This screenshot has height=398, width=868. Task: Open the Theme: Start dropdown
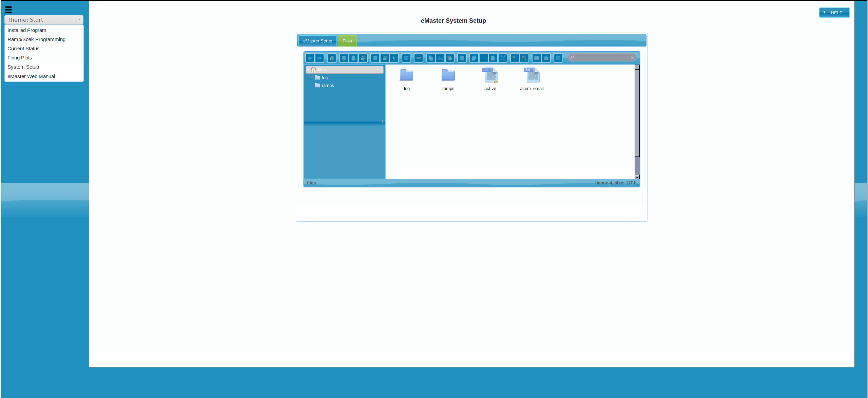pos(43,20)
